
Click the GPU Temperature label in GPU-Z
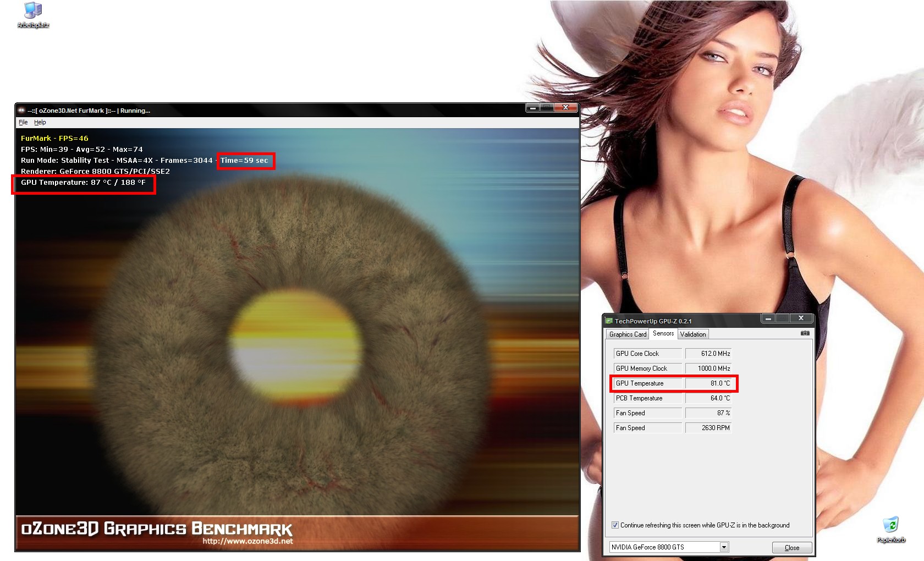(647, 383)
